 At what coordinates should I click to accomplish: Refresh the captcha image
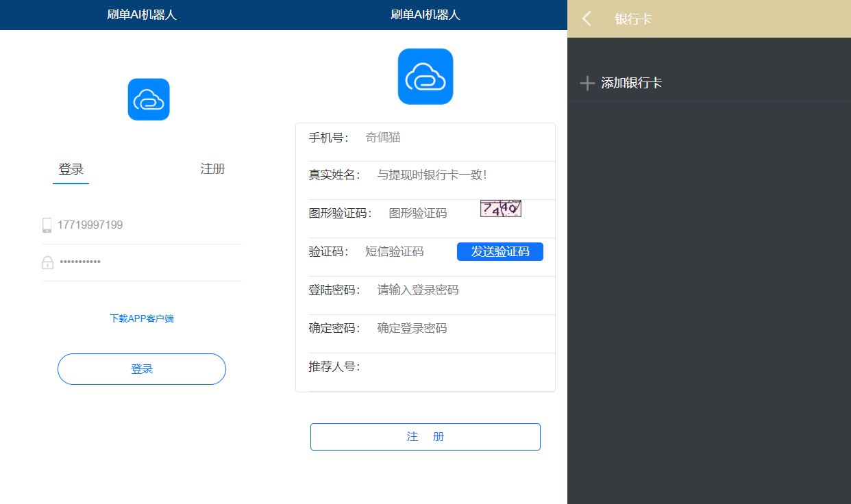[501, 208]
